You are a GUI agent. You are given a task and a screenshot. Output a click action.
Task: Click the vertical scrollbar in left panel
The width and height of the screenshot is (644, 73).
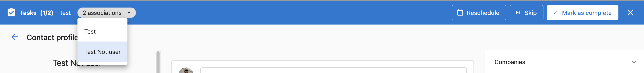[158, 62]
